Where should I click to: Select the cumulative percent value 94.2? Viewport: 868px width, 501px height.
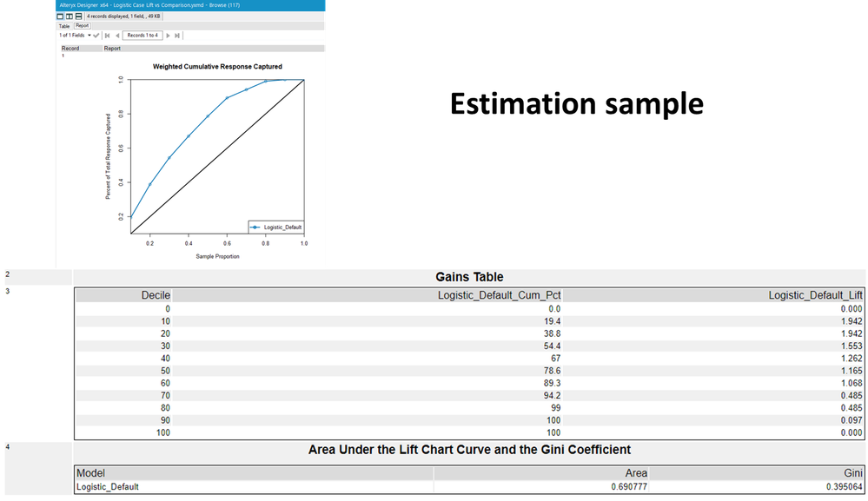tap(552, 395)
